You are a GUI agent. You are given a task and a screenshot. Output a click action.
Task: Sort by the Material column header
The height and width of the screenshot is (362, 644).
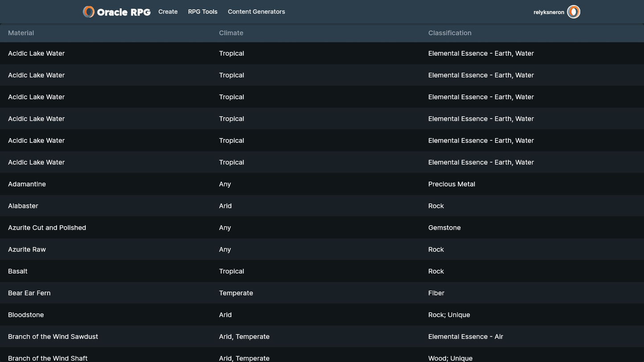[21, 33]
